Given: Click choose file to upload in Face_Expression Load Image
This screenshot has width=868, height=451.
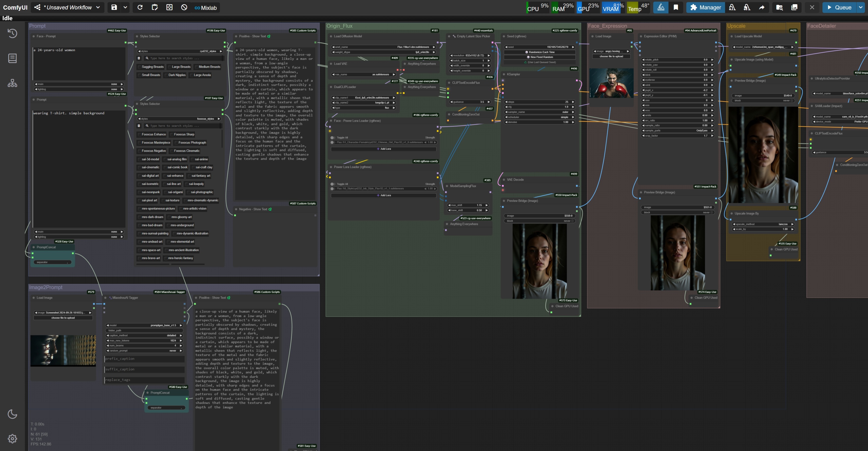Looking at the screenshot, I should coord(611,56).
